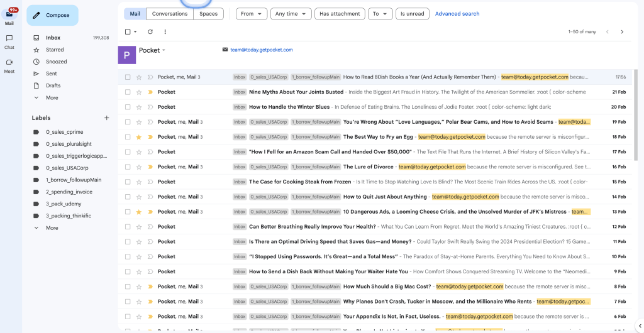644x333 pixels.
Task: Click the Sent arrow icon
Action: (36, 74)
